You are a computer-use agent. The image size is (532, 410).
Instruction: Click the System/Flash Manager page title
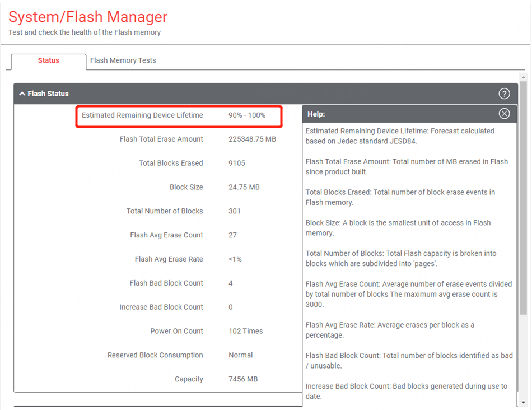point(88,17)
